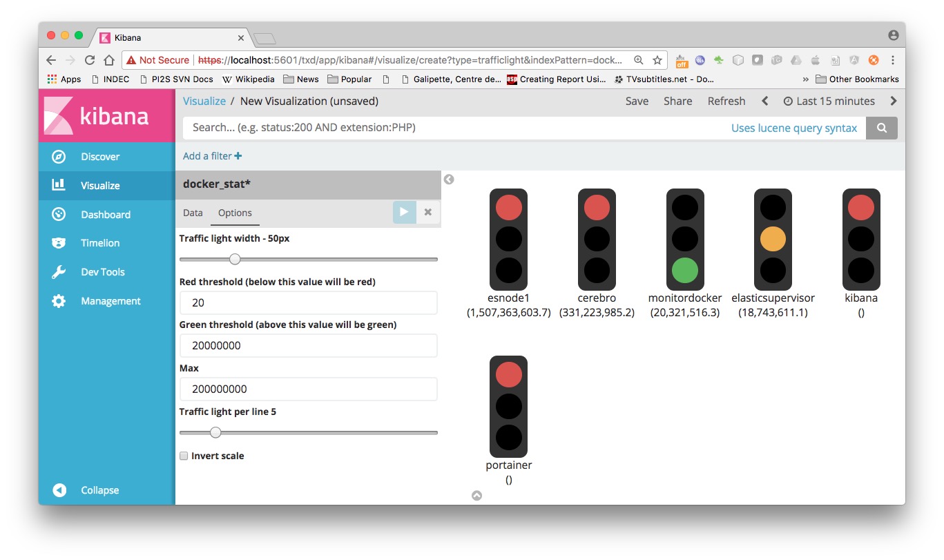Toggle the visualization editor closed with the X
944x560 pixels.
[427, 212]
